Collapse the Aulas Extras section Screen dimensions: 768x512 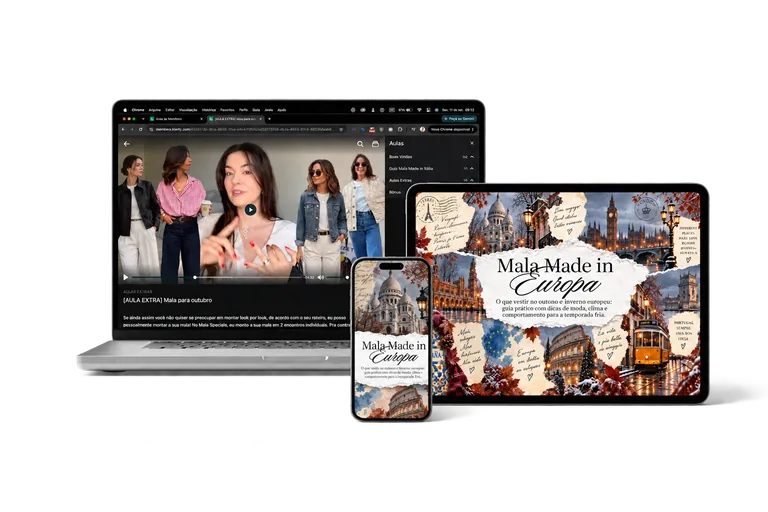(x=472, y=180)
